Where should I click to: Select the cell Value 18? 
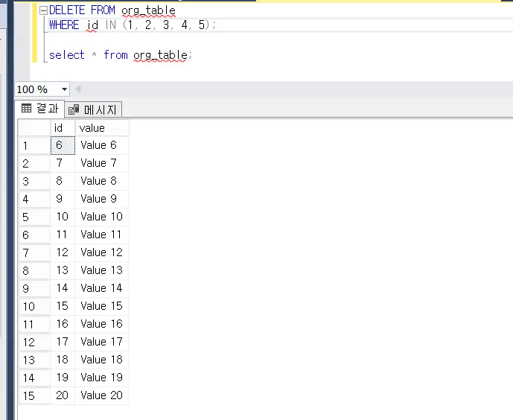[x=102, y=360]
